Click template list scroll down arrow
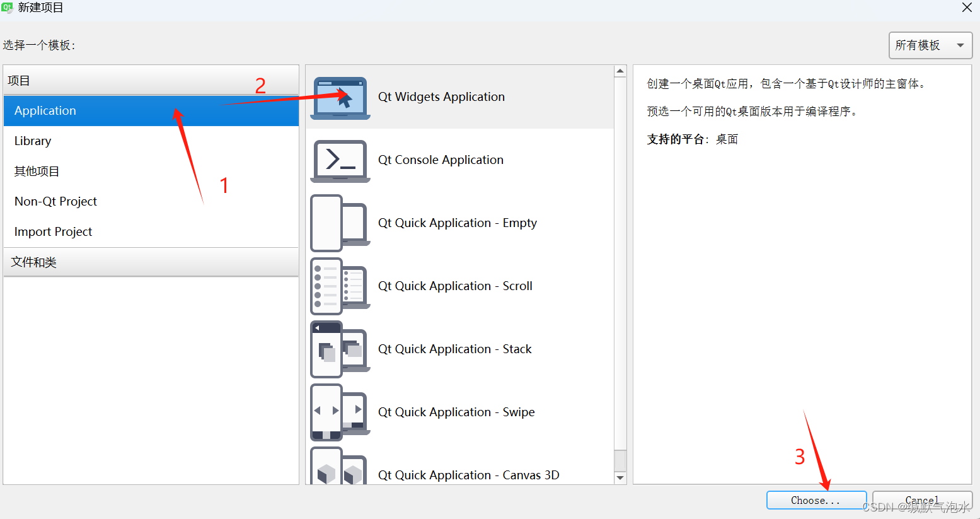This screenshot has width=980, height=519. (620, 477)
